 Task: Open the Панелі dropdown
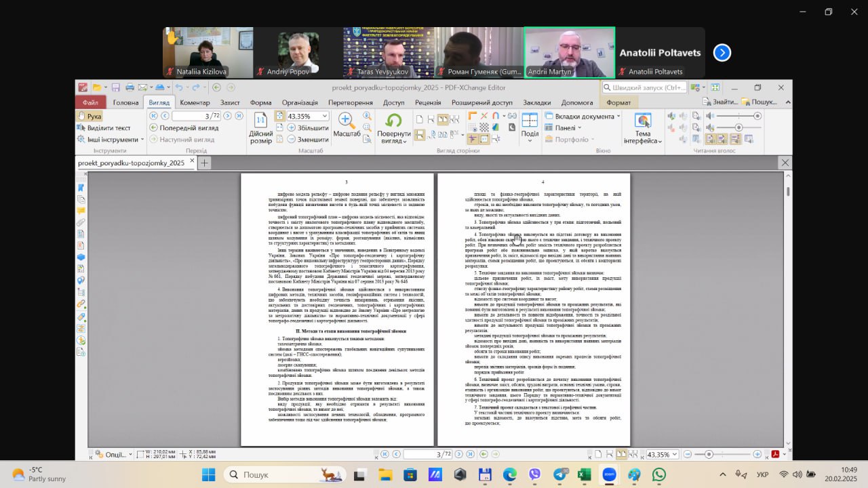(x=563, y=128)
